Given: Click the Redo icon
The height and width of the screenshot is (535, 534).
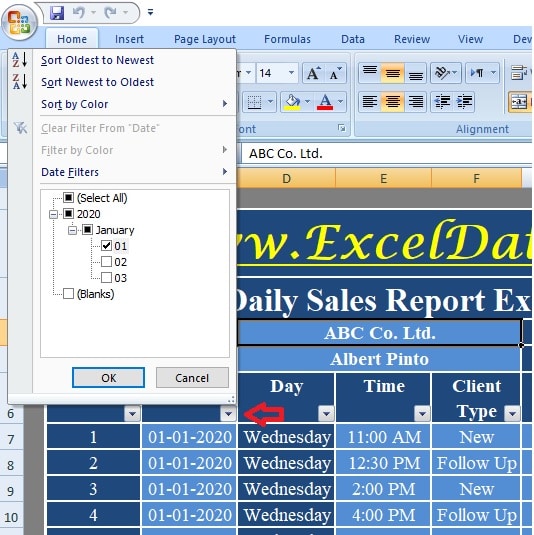Looking at the screenshot, I should click(111, 13).
